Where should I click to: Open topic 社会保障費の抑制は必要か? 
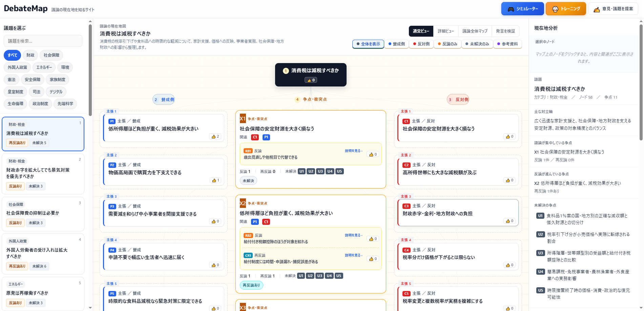tap(43, 214)
